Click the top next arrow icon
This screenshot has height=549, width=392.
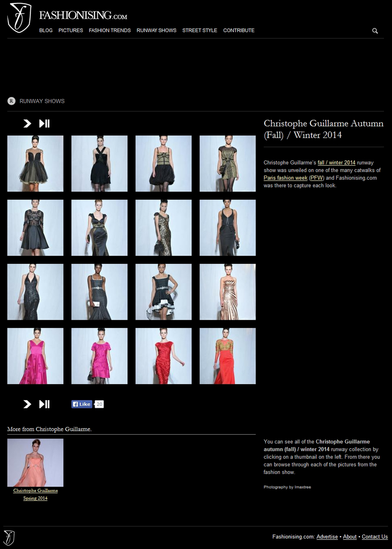27,124
